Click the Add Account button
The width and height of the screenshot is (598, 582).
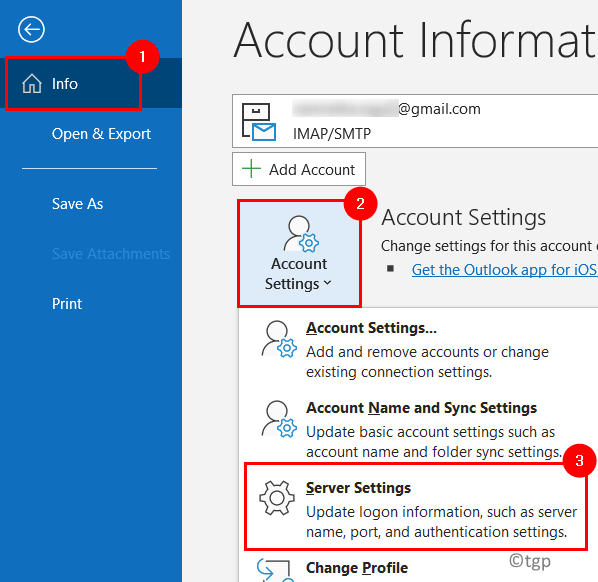pyautogui.click(x=299, y=169)
